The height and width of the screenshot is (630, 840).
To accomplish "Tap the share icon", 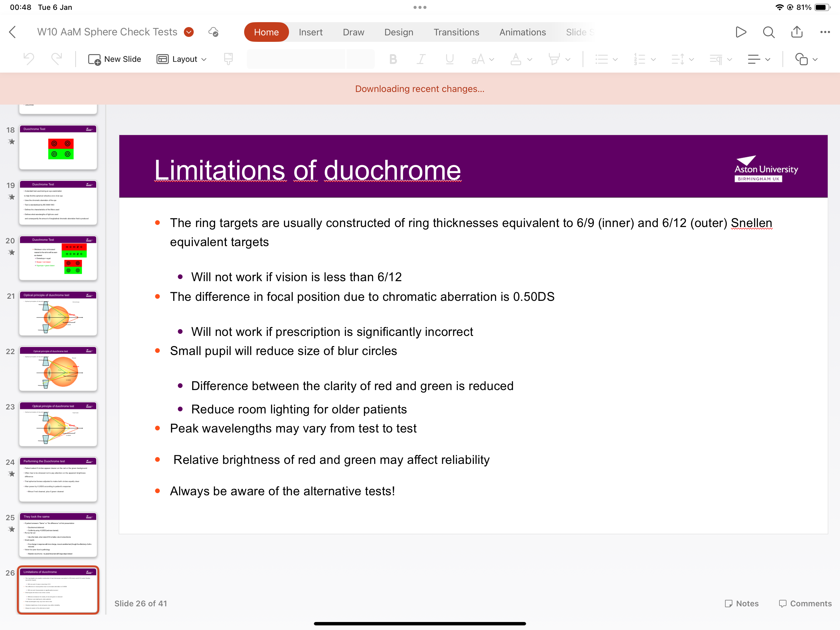I will tap(797, 32).
